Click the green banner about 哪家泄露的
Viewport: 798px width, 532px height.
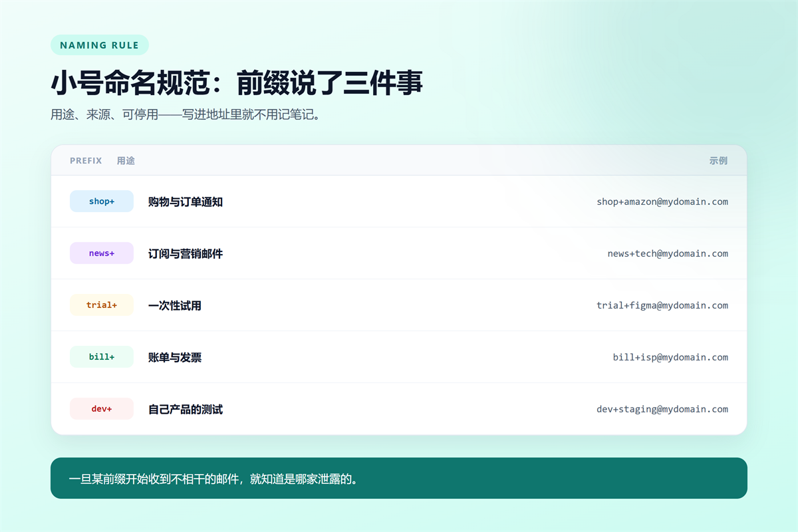[x=399, y=478]
